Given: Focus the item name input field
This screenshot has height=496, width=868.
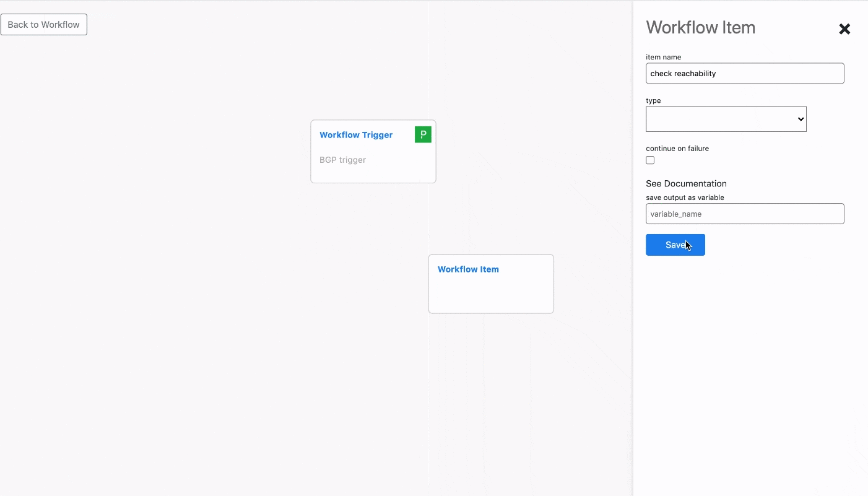Looking at the screenshot, I should pyautogui.click(x=745, y=73).
